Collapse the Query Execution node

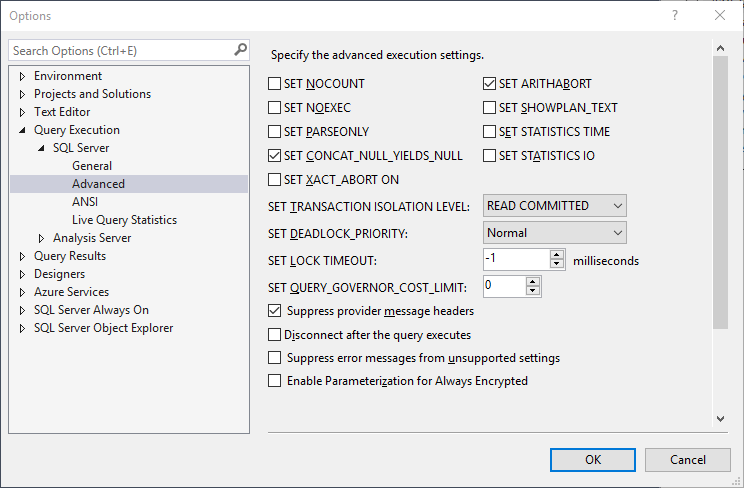[x=23, y=130]
